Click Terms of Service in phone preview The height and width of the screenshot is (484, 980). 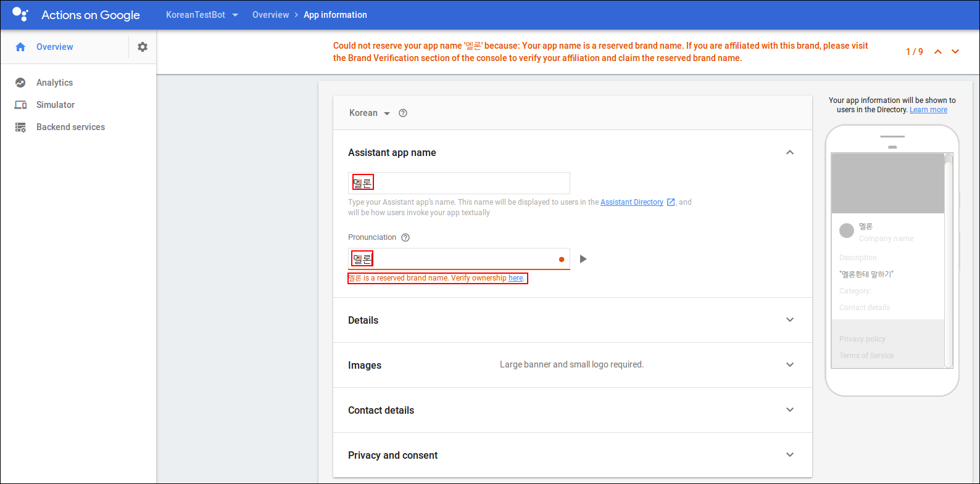(x=866, y=356)
